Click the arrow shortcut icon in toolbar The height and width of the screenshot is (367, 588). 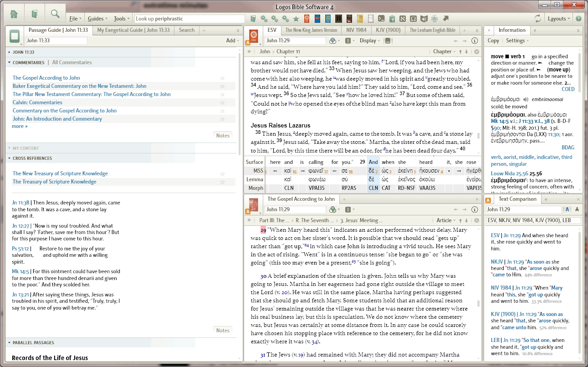tap(445, 19)
